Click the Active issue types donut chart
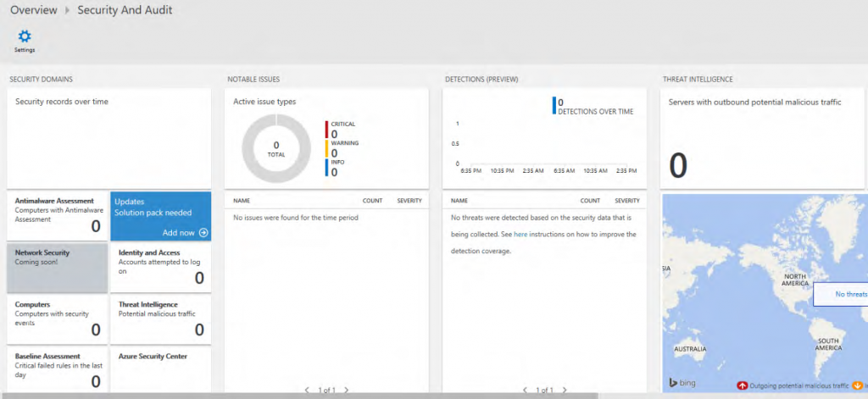Screen dimensions: 868x399 click(275, 149)
